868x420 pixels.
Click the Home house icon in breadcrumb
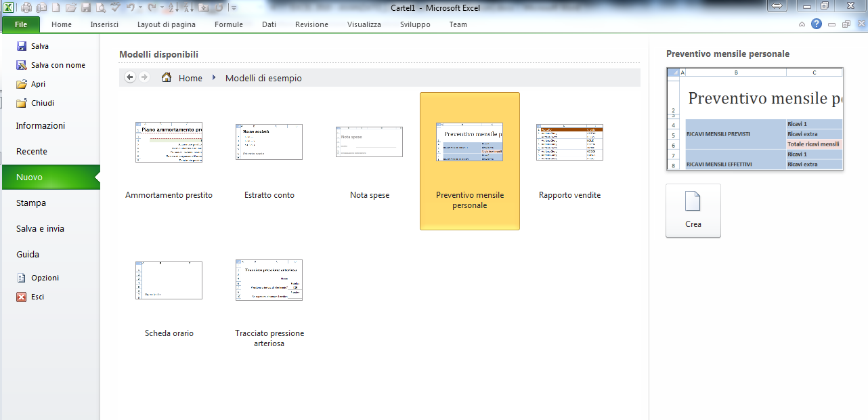click(x=167, y=78)
